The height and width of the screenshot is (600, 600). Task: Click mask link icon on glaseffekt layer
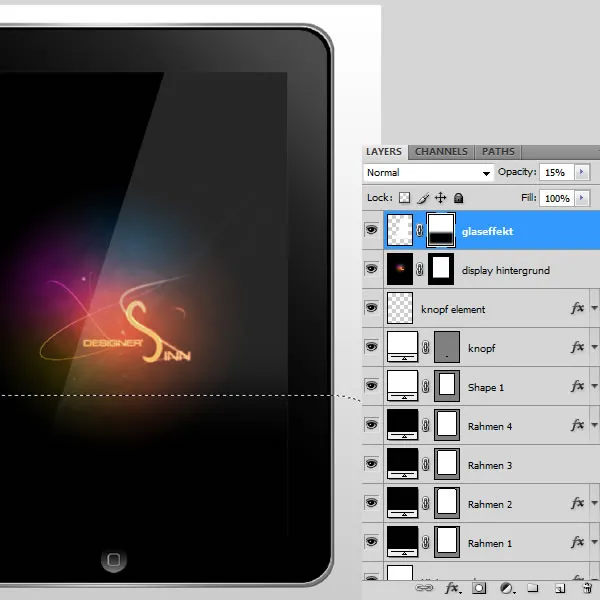click(419, 230)
